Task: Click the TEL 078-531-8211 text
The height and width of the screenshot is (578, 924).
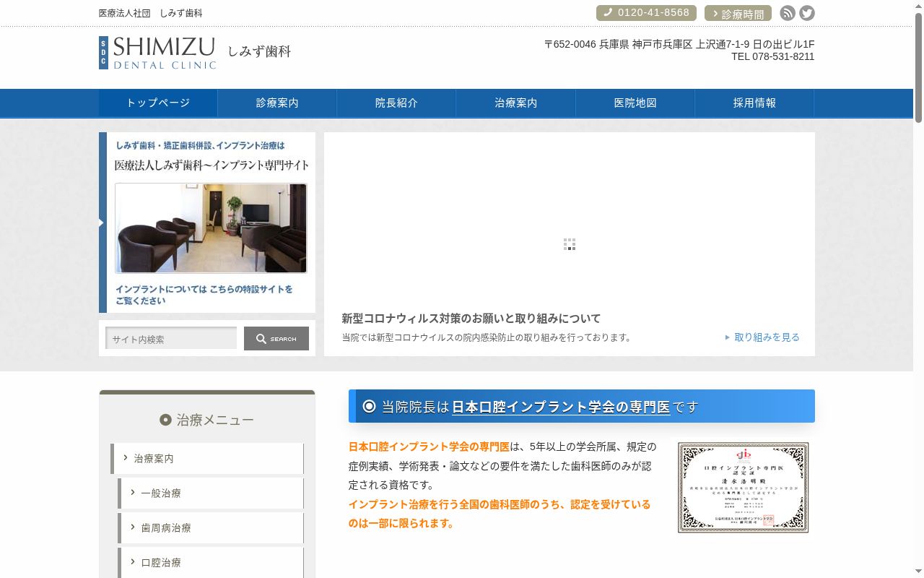Action: [772, 56]
